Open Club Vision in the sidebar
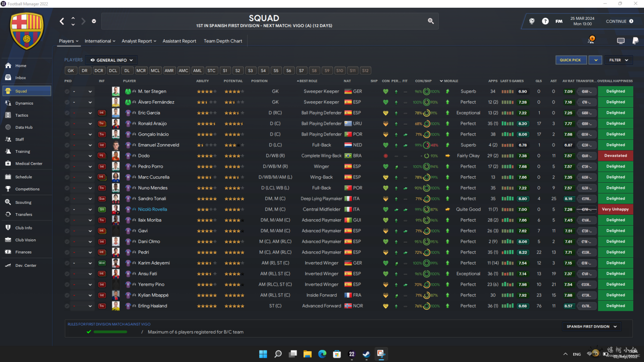 pyautogui.click(x=25, y=240)
